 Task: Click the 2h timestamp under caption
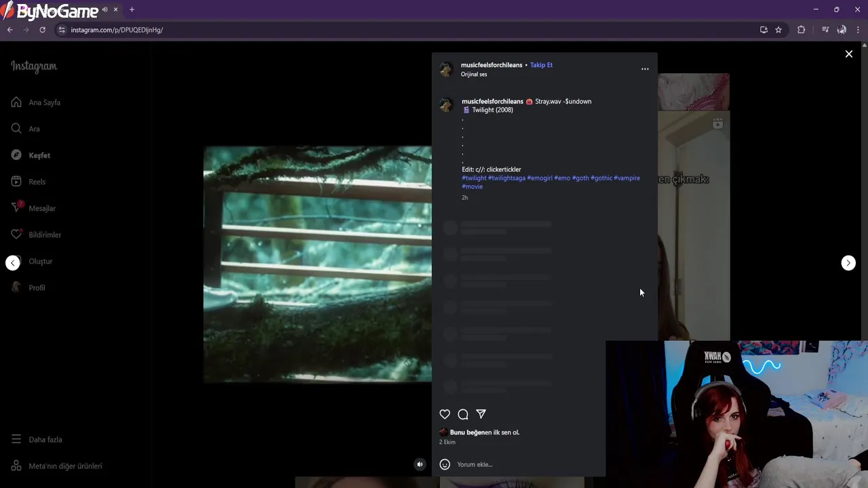pyautogui.click(x=465, y=198)
